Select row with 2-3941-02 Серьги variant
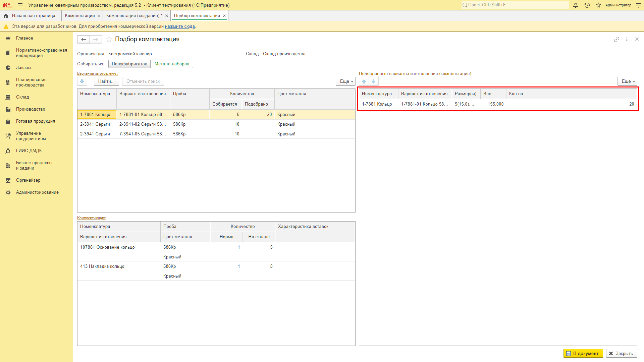The width and height of the screenshot is (644, 362). pyautogui.click(x=216, y=124)
